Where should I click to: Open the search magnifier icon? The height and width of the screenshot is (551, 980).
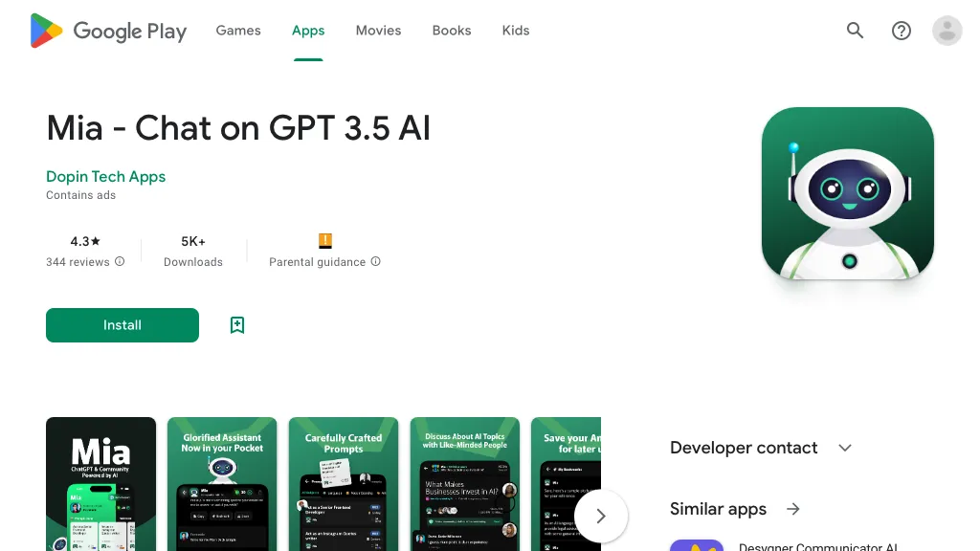click(855, 31)
